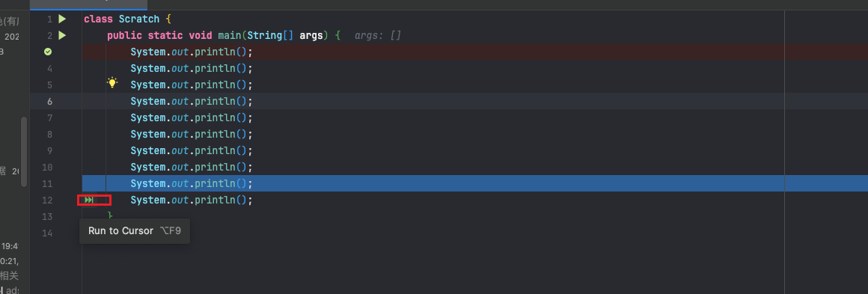Select the active editor tab at top

pos(88,4)
